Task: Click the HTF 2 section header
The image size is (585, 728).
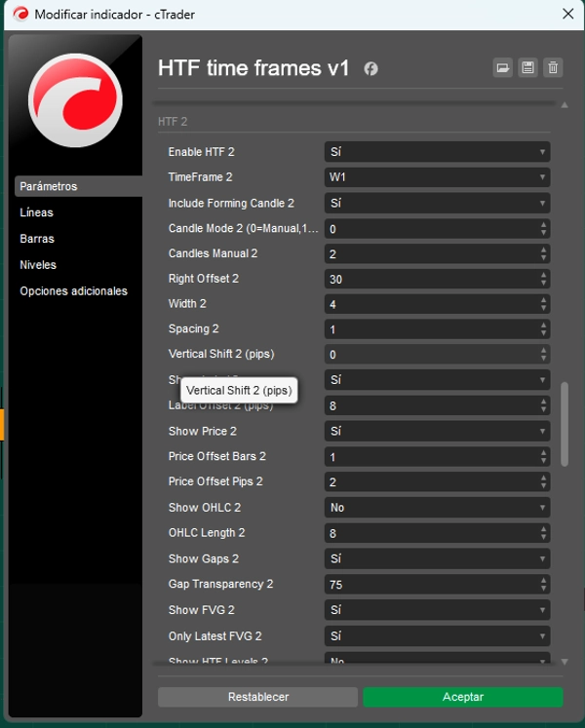Action: click(x=173, y=122)
